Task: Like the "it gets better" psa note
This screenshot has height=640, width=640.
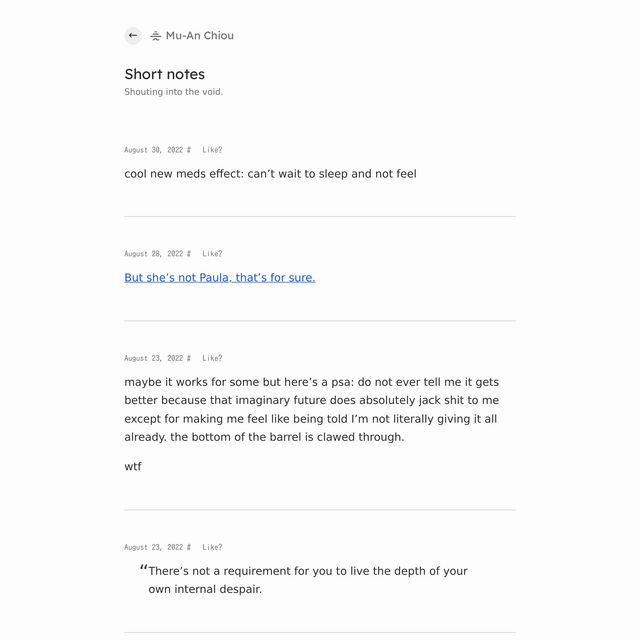Action: click(x=212, y=358)
